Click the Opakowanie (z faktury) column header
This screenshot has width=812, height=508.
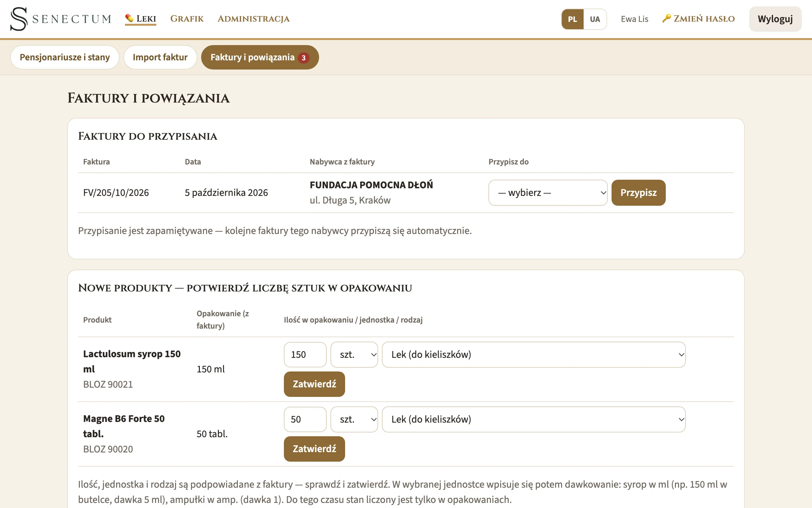coord(222,320)
